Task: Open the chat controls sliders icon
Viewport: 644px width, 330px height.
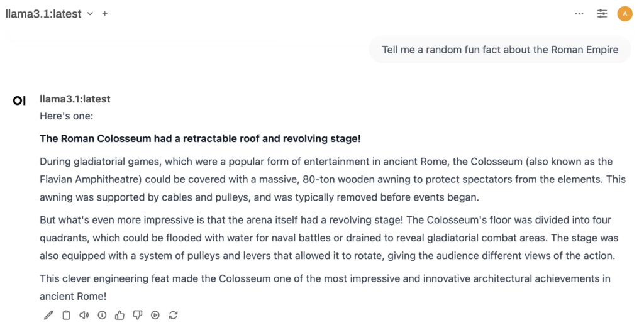Action: (x=602, y=13)
